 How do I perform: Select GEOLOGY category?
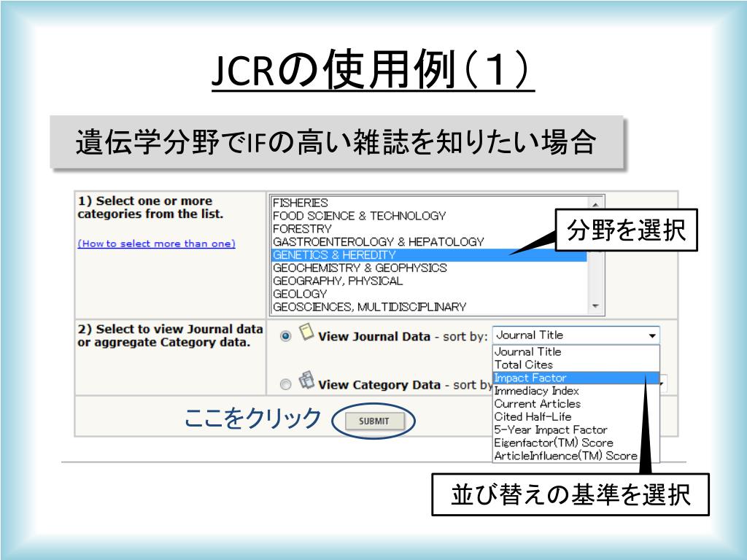(x=429, y=295)
